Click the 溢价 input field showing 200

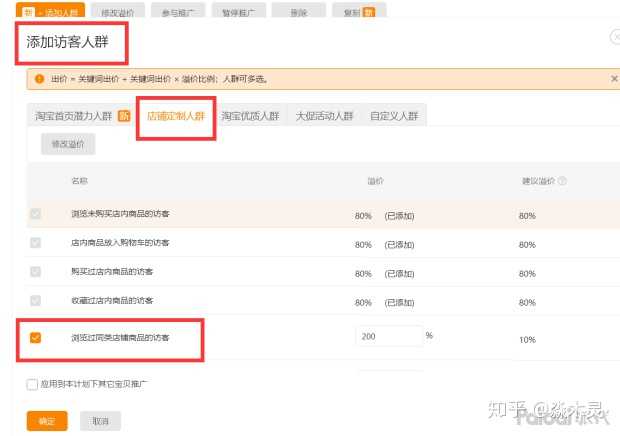pos(390,336)
